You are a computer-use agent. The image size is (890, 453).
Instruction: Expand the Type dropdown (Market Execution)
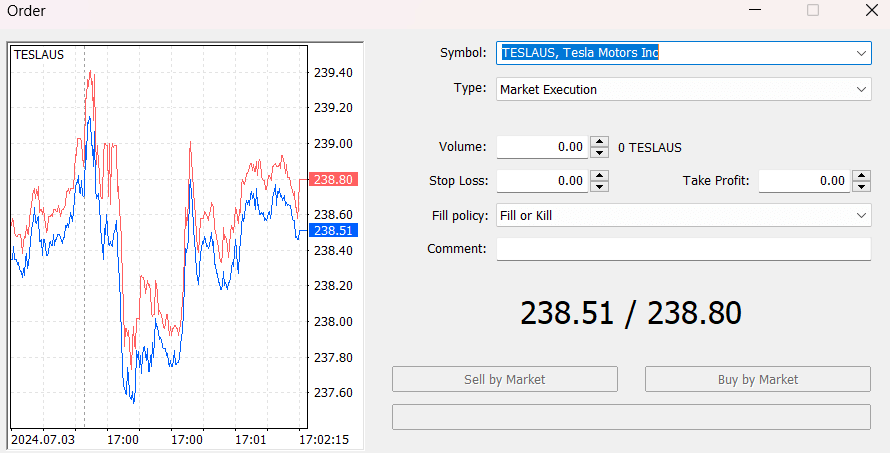coord(861,89)
